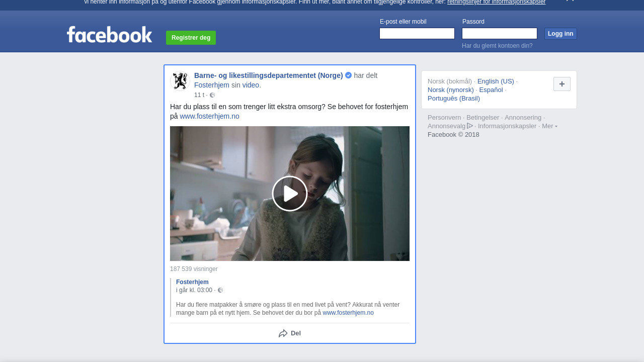Open the Annonsevalg footer link
Image resolution: width=644 pixels, height=362 pixels.
(x=446, y=126)
